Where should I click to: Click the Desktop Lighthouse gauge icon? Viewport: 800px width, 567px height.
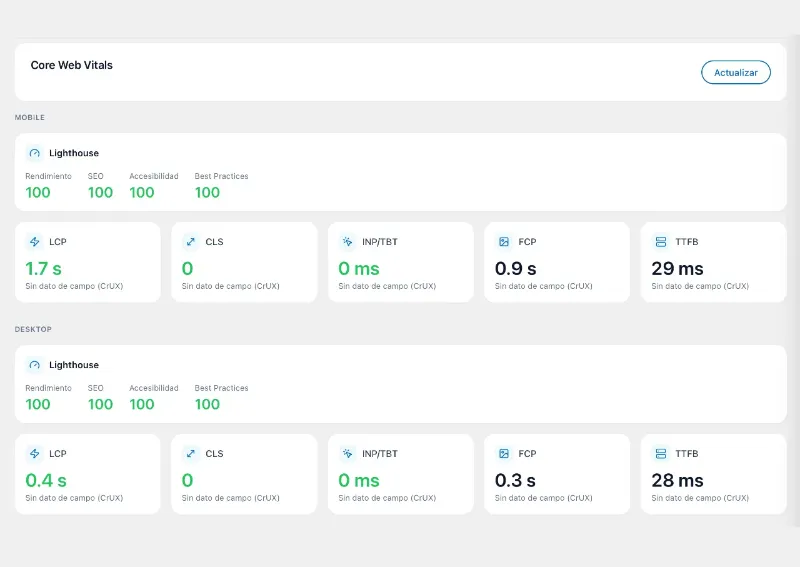pos(34,365)
